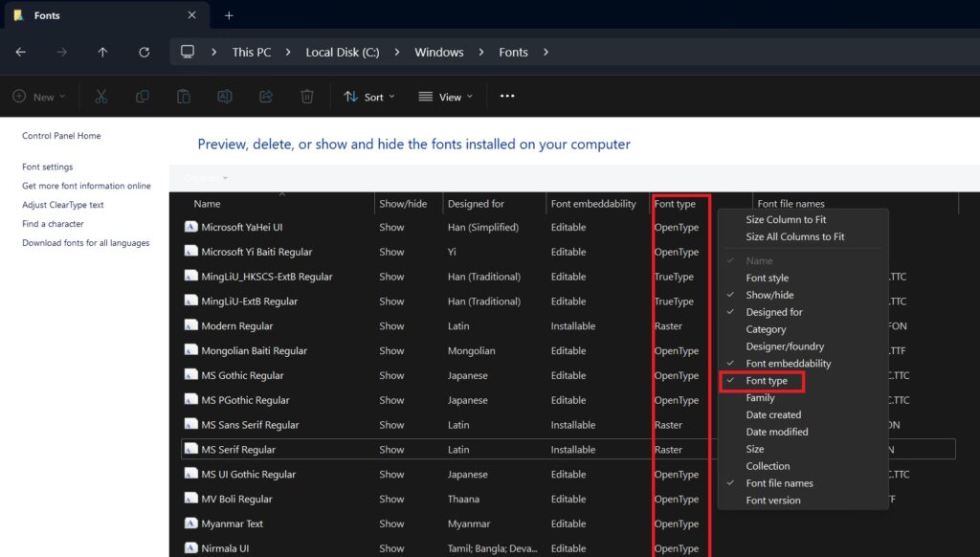980x557 pixels.
Task: Click the Delete trash icon
Action: [x=306, y=96]
